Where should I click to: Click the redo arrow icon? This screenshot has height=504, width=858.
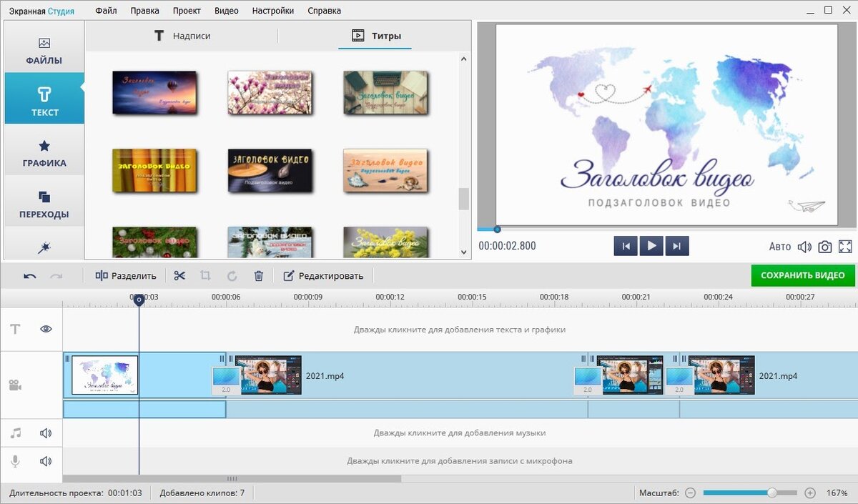(56, 276)
